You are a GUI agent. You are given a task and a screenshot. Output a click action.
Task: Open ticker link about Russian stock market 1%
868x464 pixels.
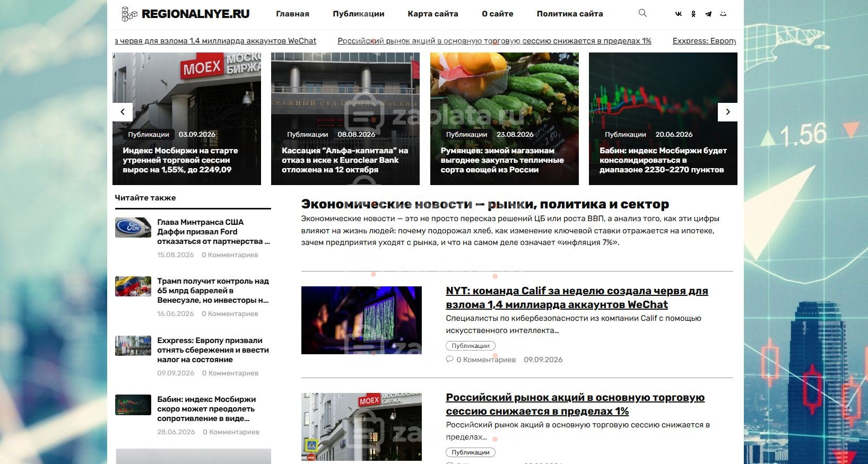coord(494,41)
